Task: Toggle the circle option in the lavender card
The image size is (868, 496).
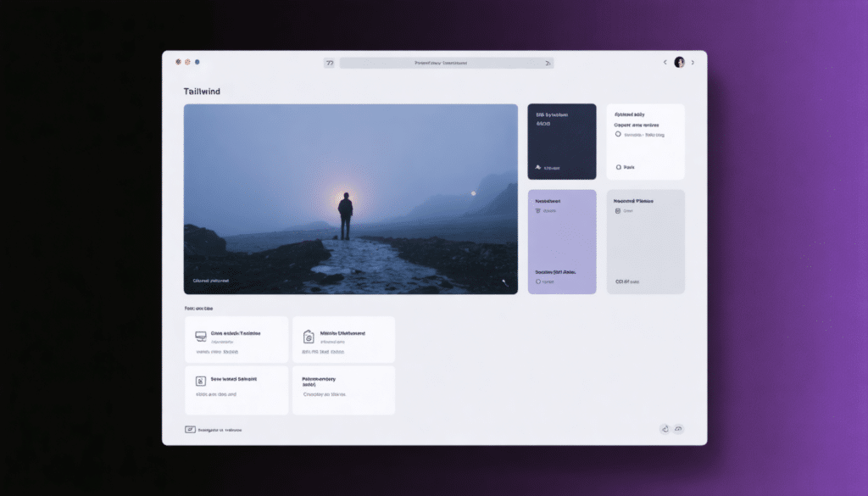Action: point(538,281)
